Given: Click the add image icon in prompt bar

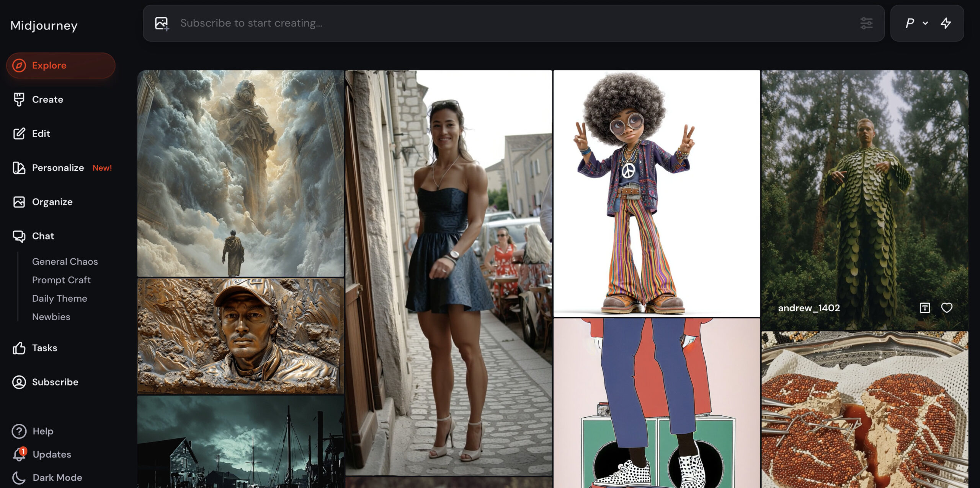Looking at the screenshot, I should [x=162, y=23].
